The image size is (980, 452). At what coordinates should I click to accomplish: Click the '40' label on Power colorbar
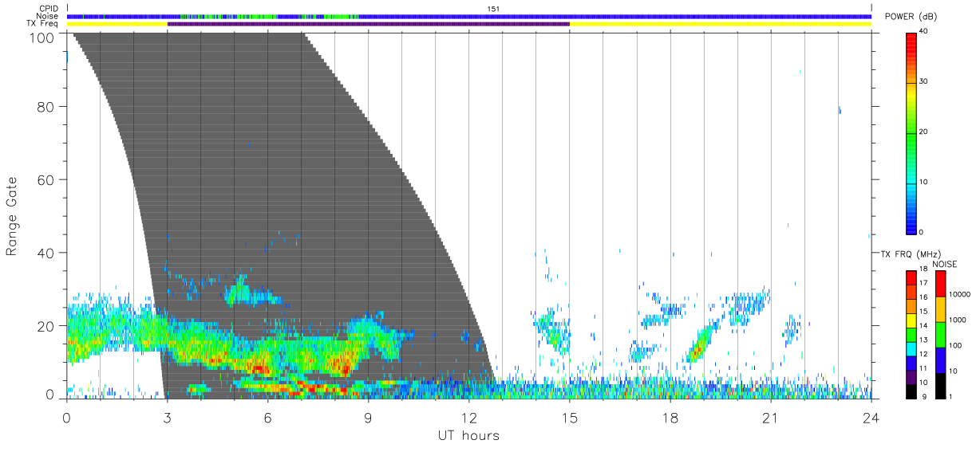(923, 31)
